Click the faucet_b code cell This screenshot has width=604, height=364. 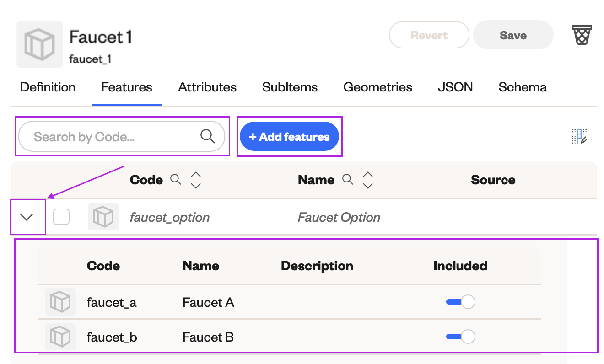(x=112, y=337)
